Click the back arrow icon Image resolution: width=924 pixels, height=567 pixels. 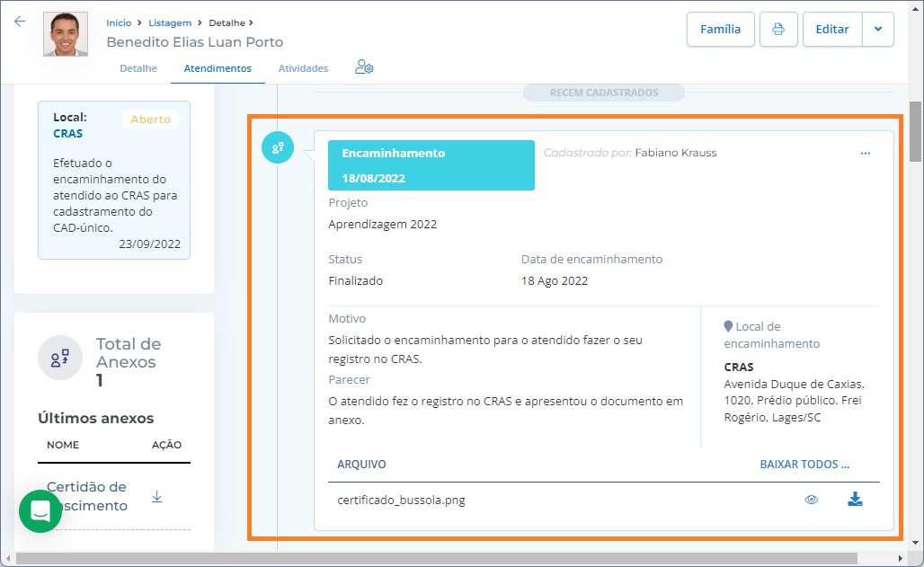click(20, 22)
